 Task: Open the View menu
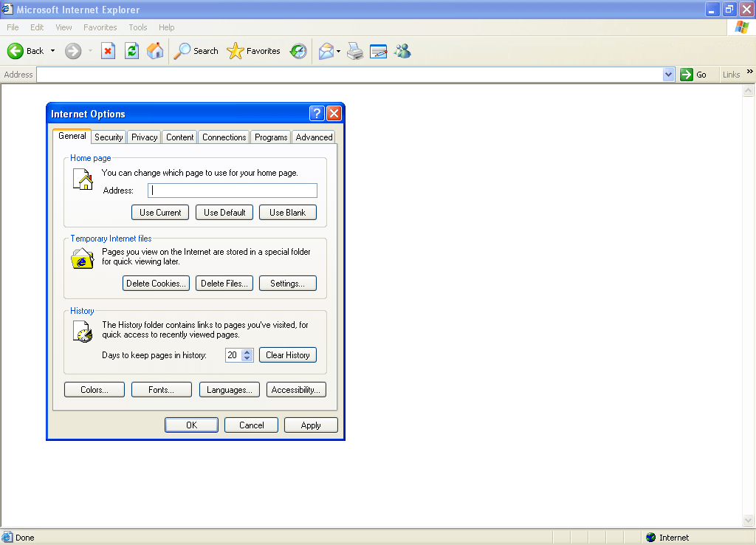63,27
